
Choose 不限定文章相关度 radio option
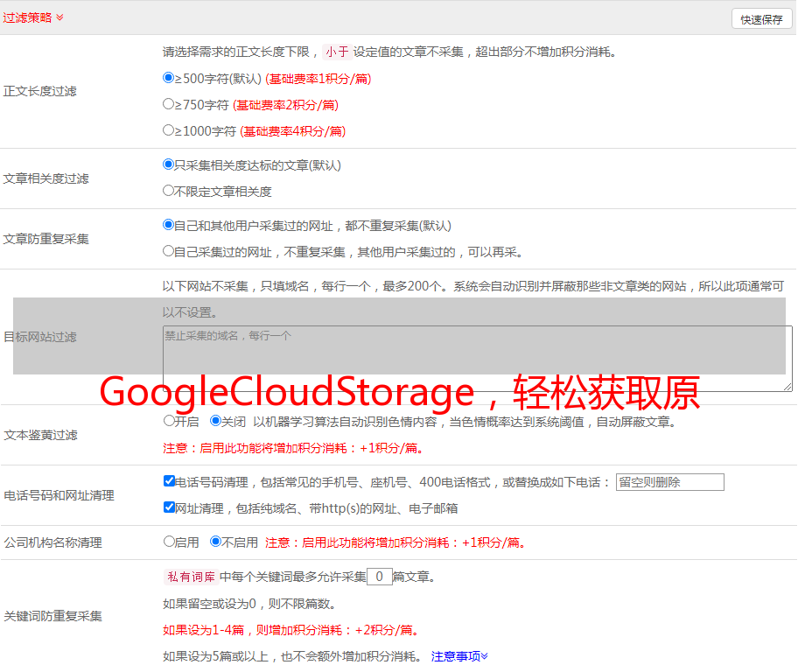tap(169, 191)
